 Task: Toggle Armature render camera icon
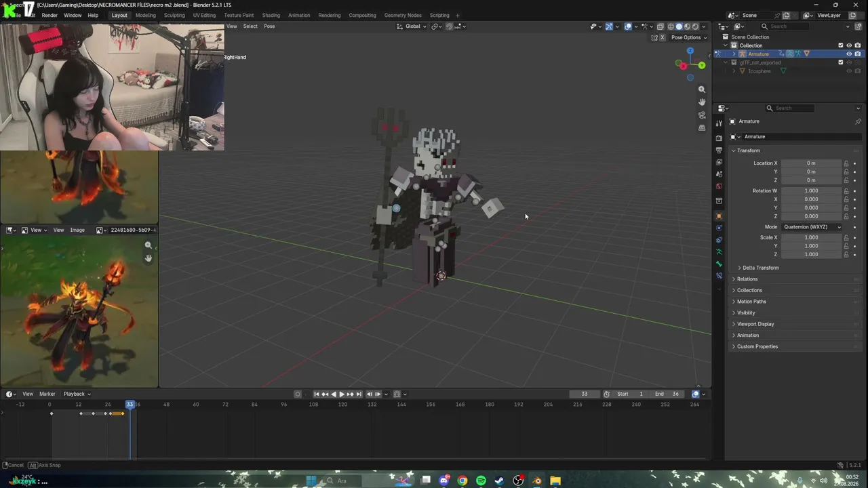[x=858, y=54]
